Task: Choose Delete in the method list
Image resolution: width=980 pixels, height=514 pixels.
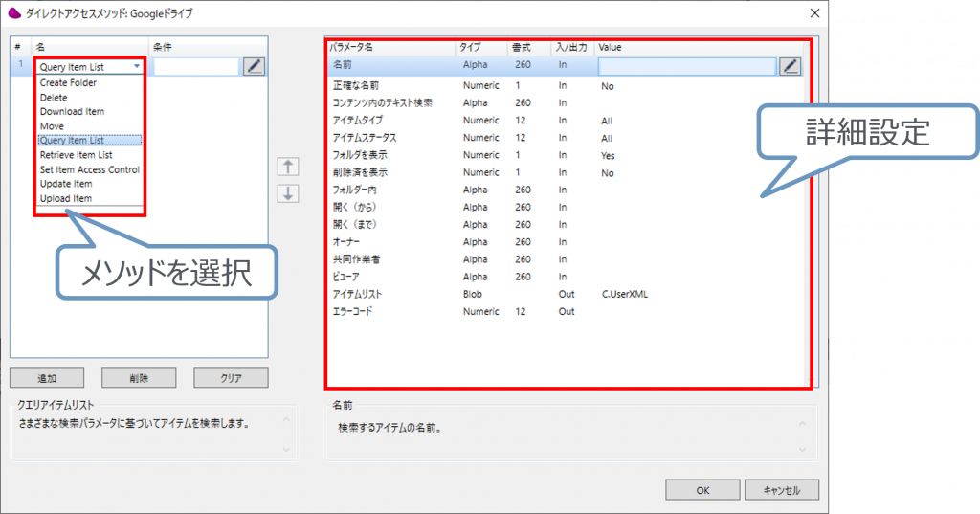Action: 54,97
